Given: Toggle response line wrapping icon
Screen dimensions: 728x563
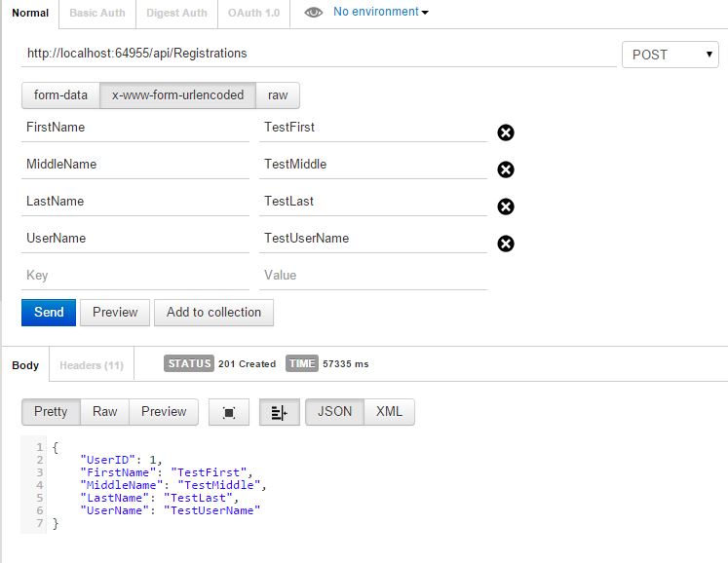Looking at the screenshot, I should [x=279, y=412].
